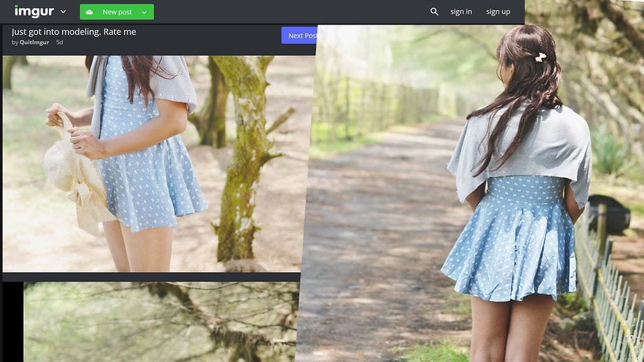Click the hair clip in the large photo

pos(540,57)
